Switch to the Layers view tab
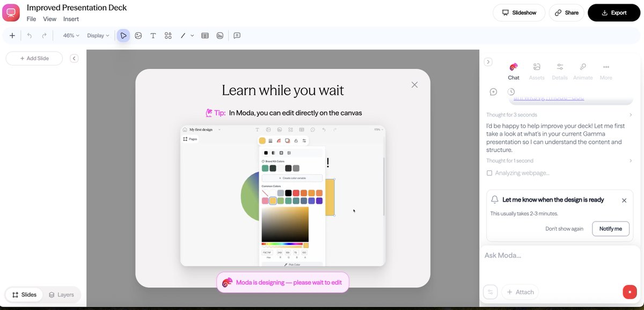Image resolution: width=644 pixels, height=310 pixels. 61,295
